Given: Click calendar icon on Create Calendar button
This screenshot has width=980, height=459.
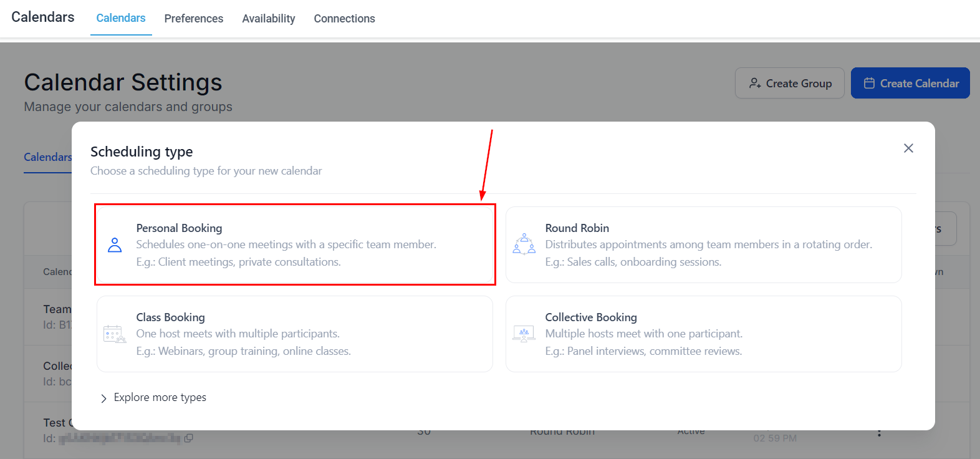Looking at the screenshot, I should tap(869, 84).
